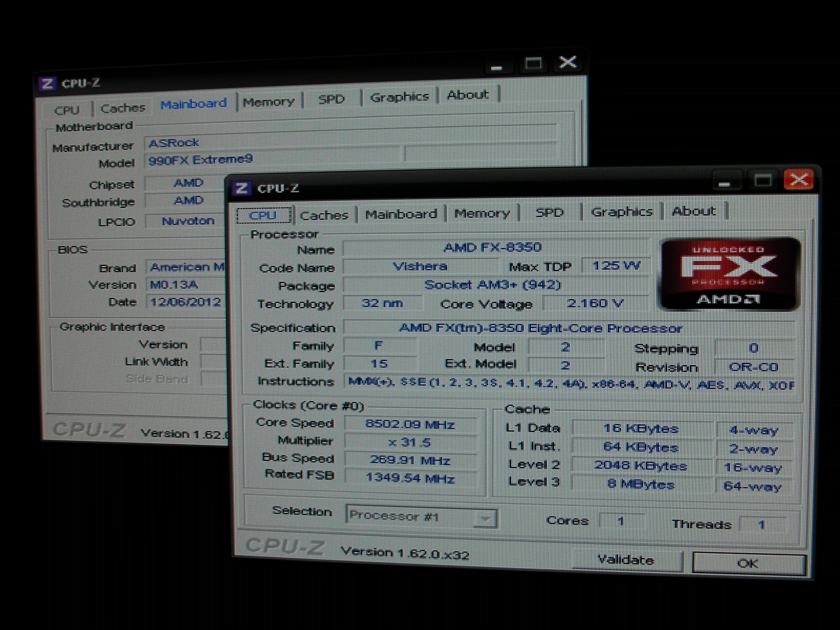Select SPD tab in back window
This screenshot has height=630, width=840.
(331, 100)
